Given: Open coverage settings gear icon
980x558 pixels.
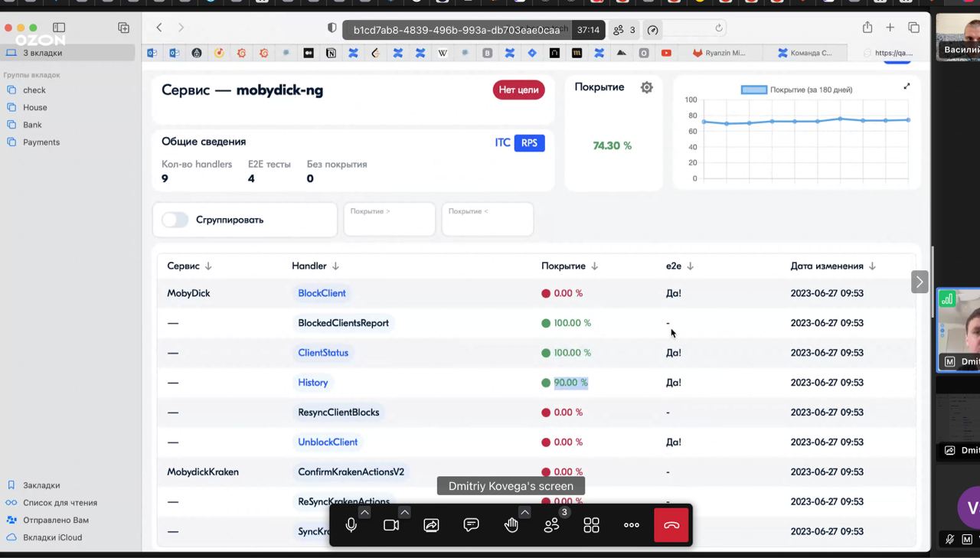Looking at the screenshot, I should pyautogui.click(x=647, y=87).
